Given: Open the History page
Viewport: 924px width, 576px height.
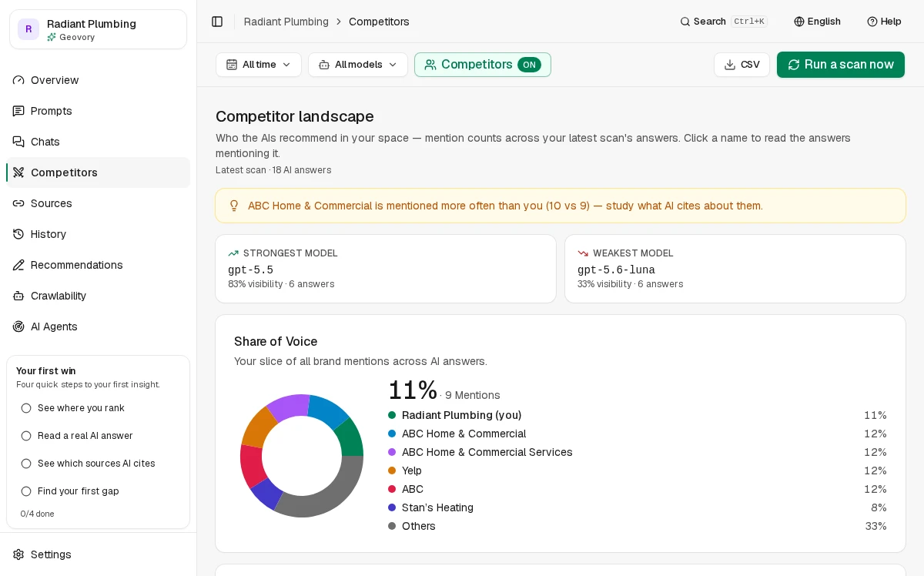Looking at the screenshot, I should 98,234.
